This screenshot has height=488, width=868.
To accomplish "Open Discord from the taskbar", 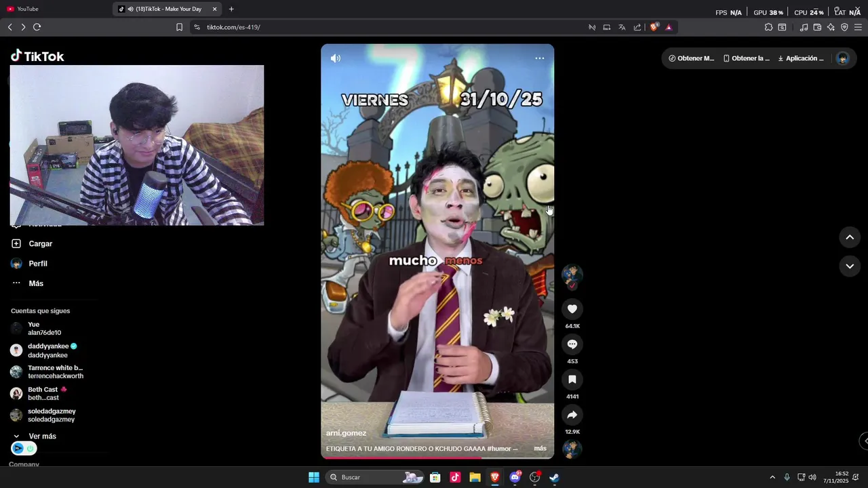I will coord(515,477).
